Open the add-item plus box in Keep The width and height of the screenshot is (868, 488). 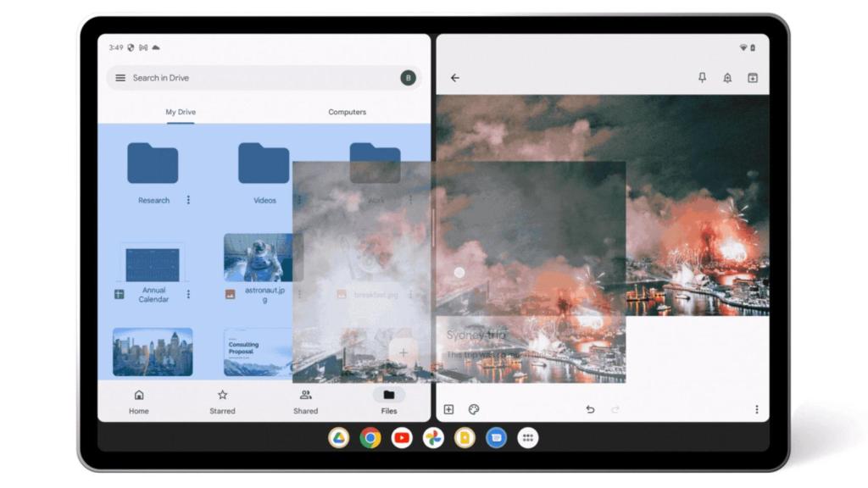449,409
